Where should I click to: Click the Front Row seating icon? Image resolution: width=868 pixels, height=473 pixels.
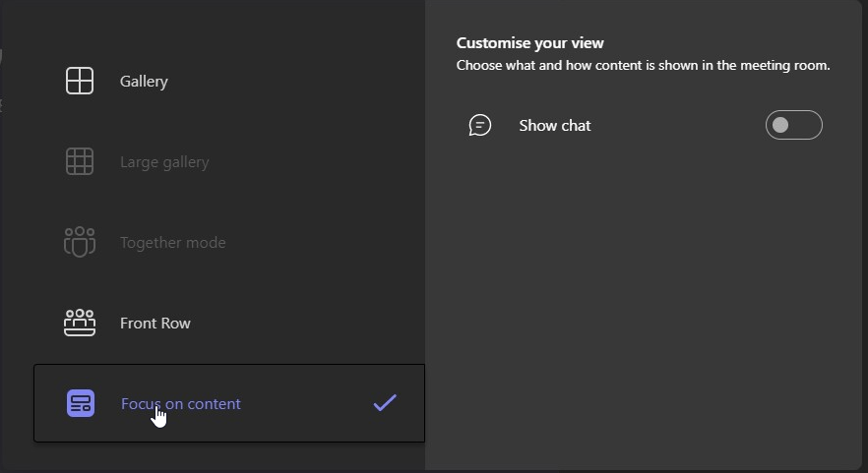point(80,323)
